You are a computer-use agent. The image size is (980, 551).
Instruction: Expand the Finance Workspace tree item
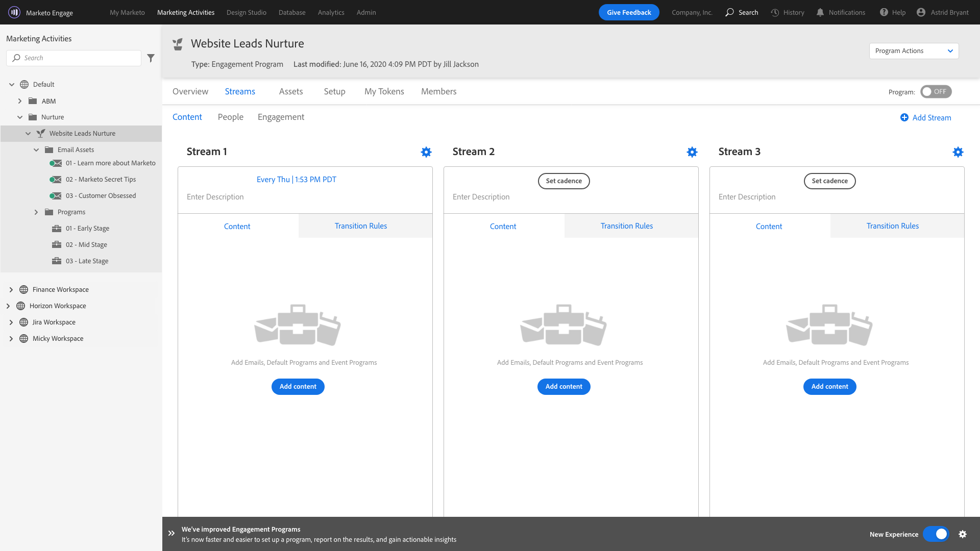11,289
